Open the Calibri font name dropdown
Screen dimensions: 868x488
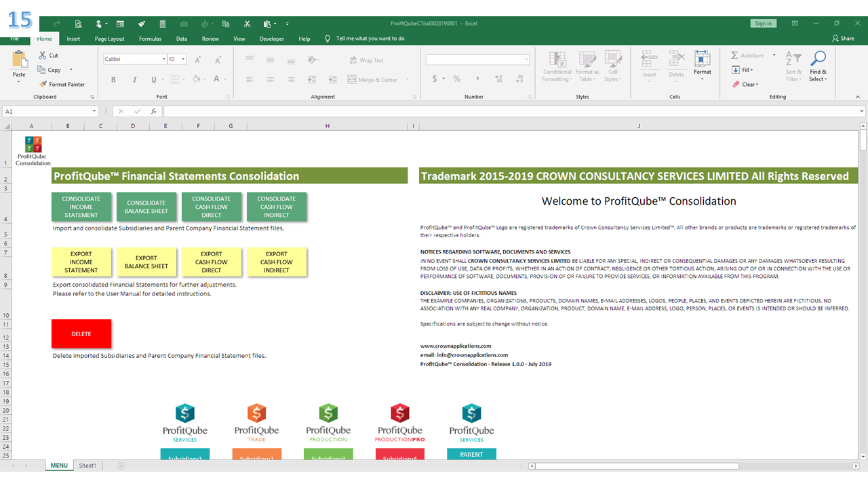[163, 60]
